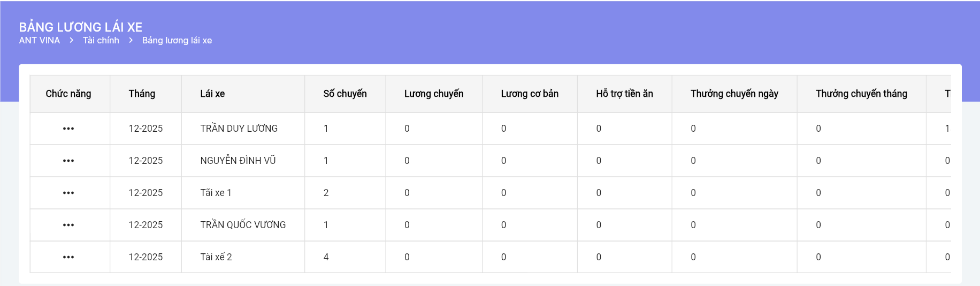Click Thưởng chuyến ngày column header
The width and height of the screenshot is (980, 286).
[x=734, y=94]
